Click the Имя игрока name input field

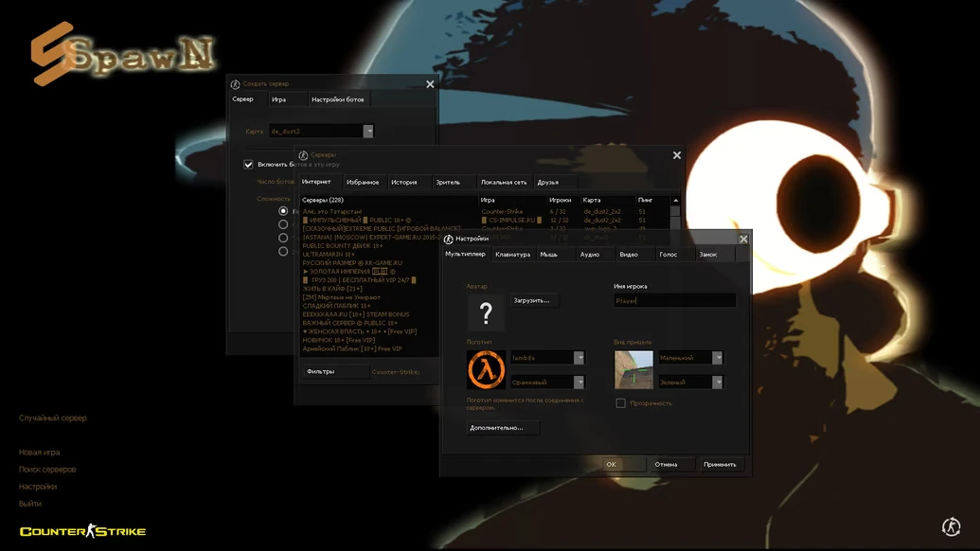(674, 301)
